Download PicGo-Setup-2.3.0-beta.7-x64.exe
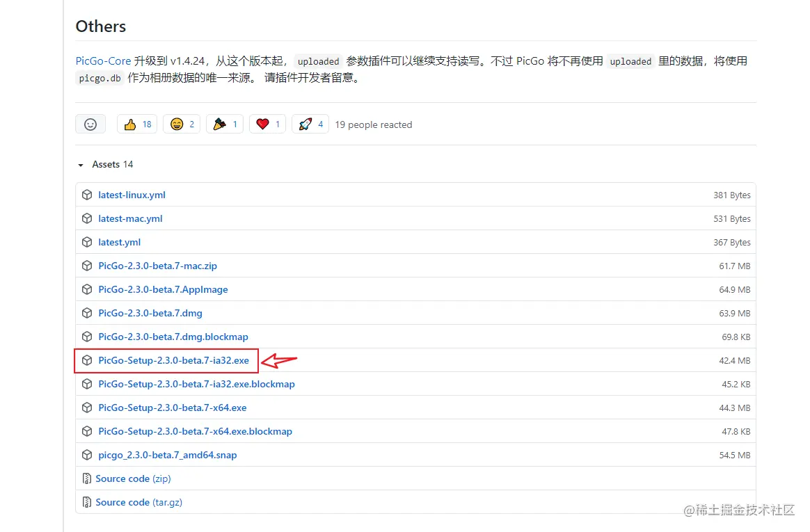The height and width of the screenshot is (532, 810). [173, 408]
